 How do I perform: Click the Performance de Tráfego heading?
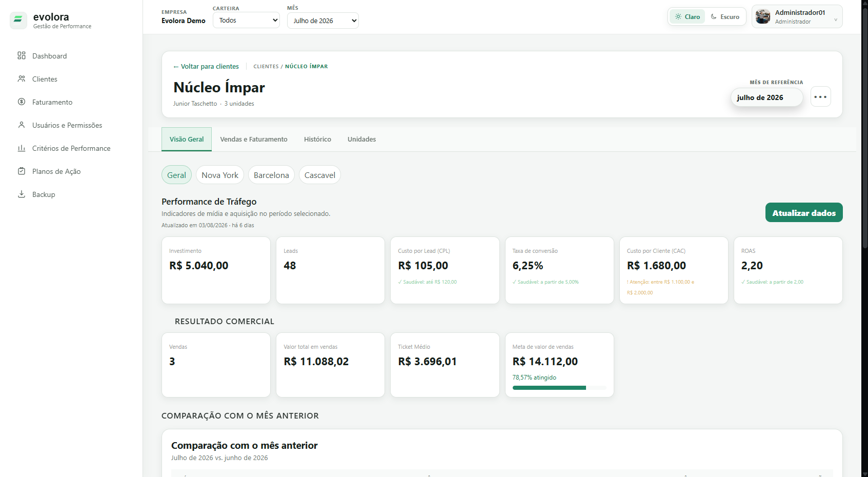click(209, 202)
